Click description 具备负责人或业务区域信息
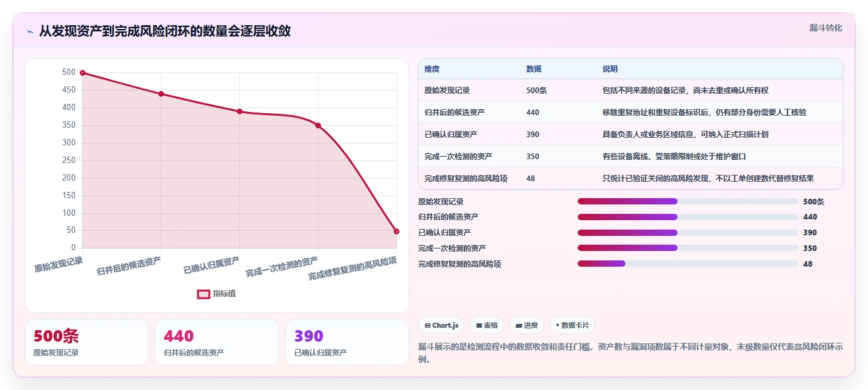Screen dimensions: 868x390 pos(685,135)
